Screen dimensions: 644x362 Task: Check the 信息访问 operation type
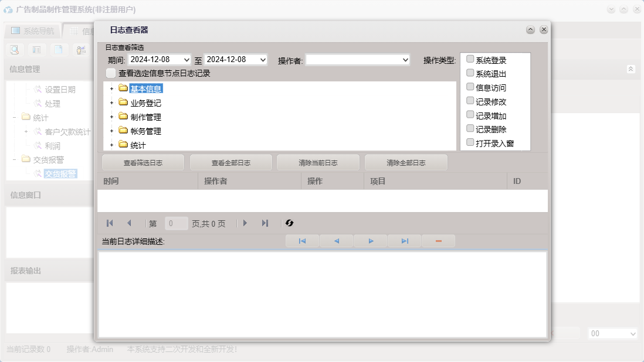[470, 87]
